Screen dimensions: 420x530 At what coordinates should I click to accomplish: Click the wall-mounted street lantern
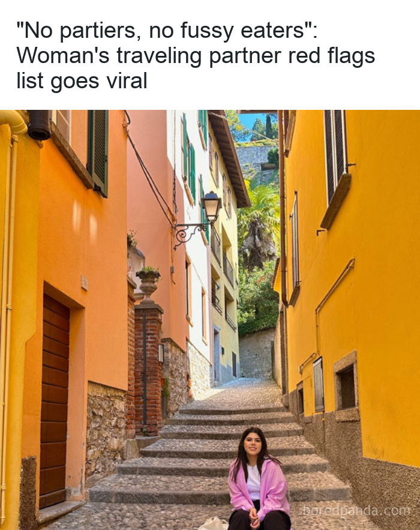[211, 205]
